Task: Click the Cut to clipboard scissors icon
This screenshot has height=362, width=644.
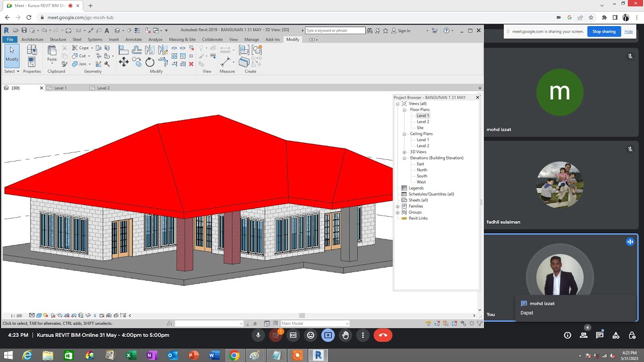Action: pos(64,48)
